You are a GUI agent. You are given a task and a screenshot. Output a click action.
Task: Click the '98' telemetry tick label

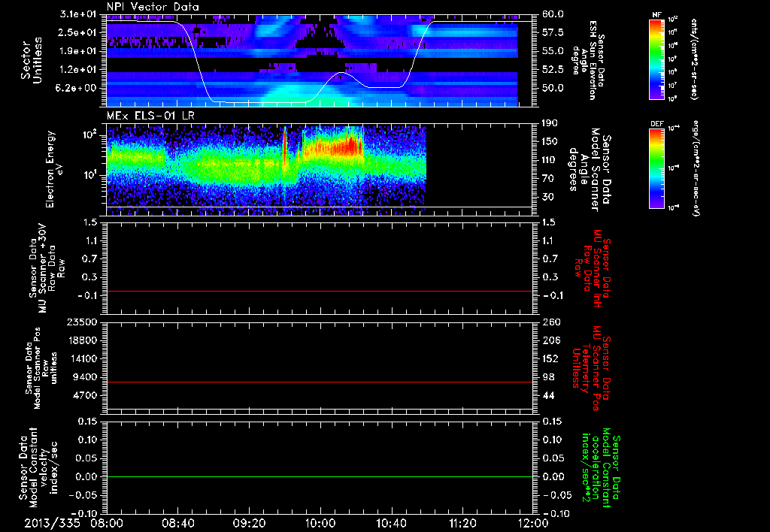(x=548, y=377)
